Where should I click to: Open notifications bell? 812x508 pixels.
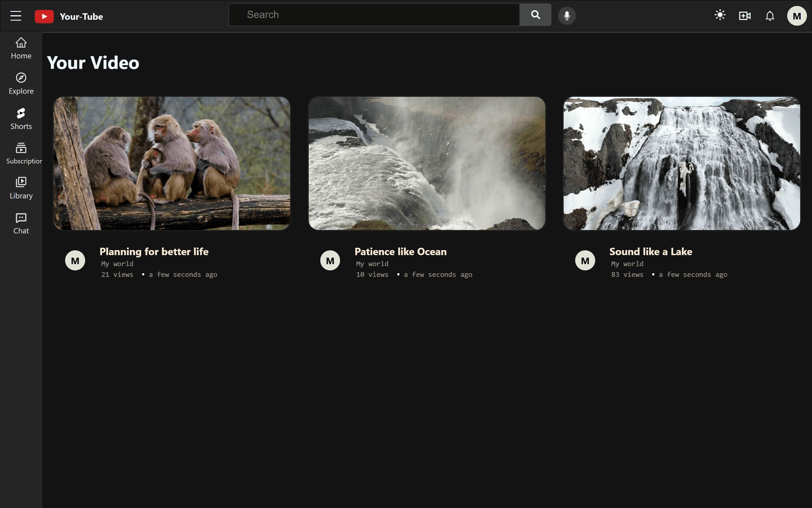(770, 16)
